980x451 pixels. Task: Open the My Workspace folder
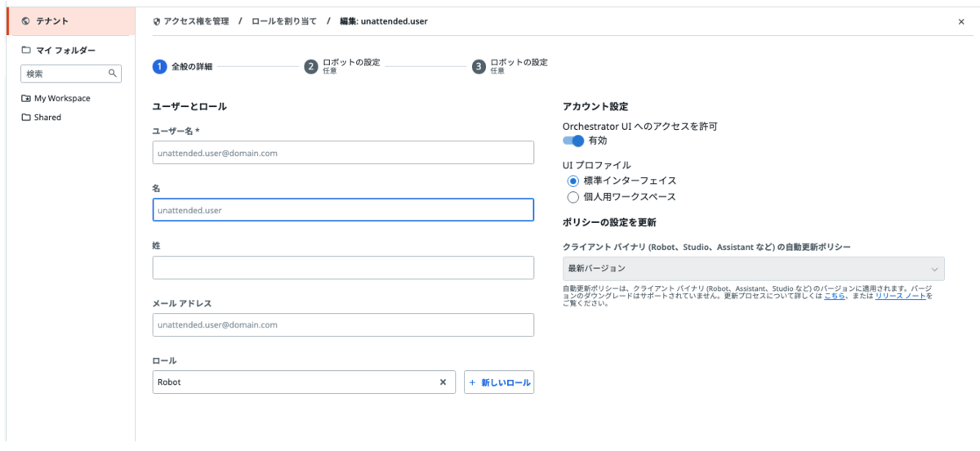tap(62, 98)
